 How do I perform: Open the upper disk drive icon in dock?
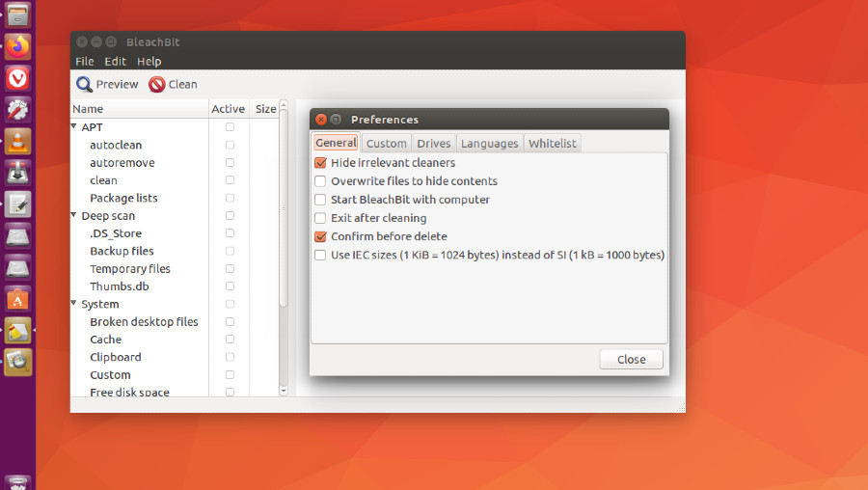pos(17,236)
